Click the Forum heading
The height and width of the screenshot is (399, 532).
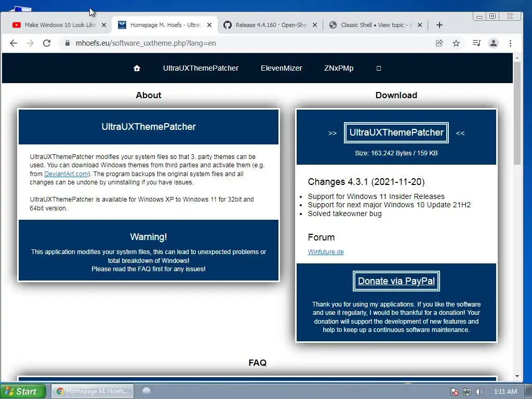tap(321, 237)
